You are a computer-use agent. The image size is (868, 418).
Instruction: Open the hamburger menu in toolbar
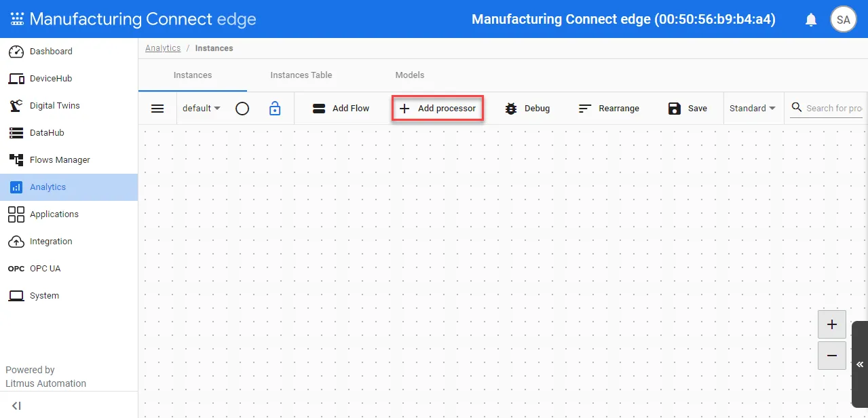157,109
